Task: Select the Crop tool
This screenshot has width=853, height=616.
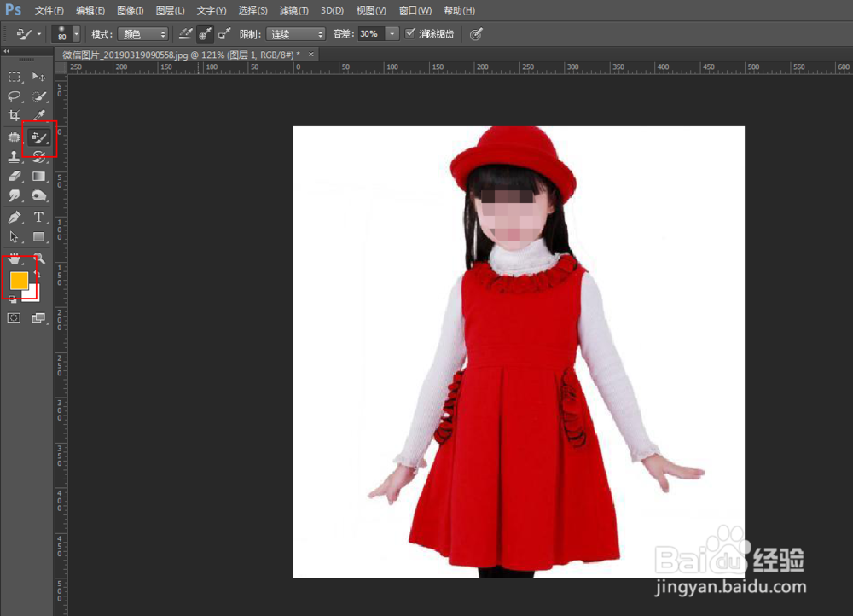Action: [15, 115]
